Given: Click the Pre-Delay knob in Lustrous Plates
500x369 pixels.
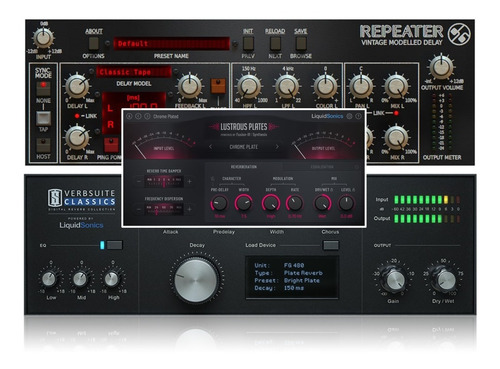Looking at the screenshot, I should coord(219,203).
